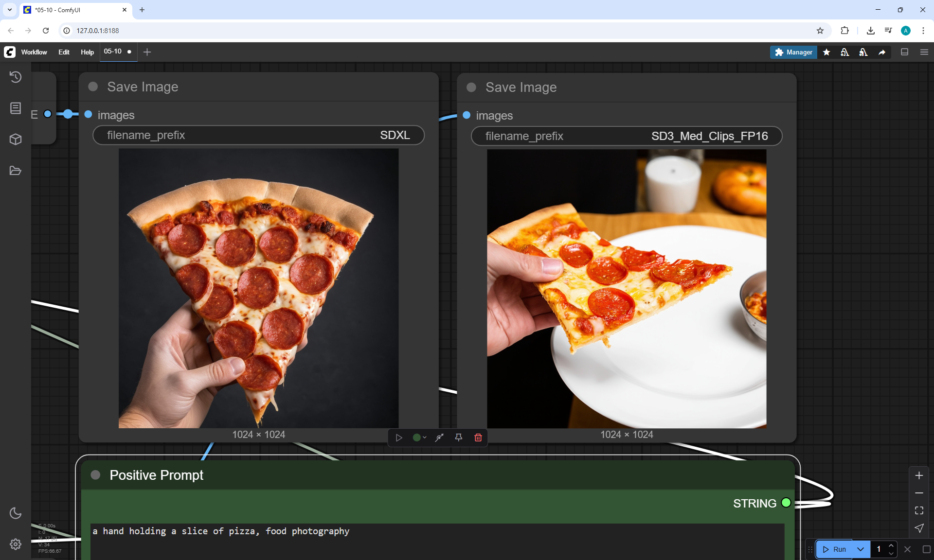This screenshot has height=560, width=934.
Task: Fit view using the canvas fit icon
Action: click(919, 510)
